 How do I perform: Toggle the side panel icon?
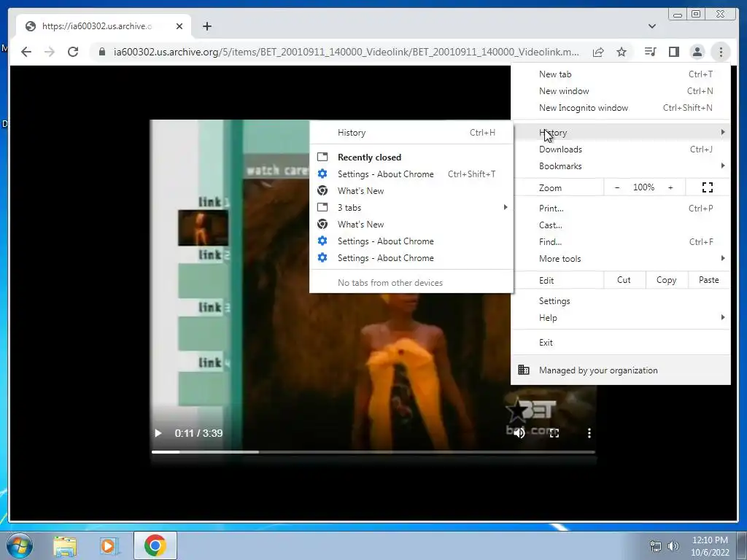tap(673, 52)
